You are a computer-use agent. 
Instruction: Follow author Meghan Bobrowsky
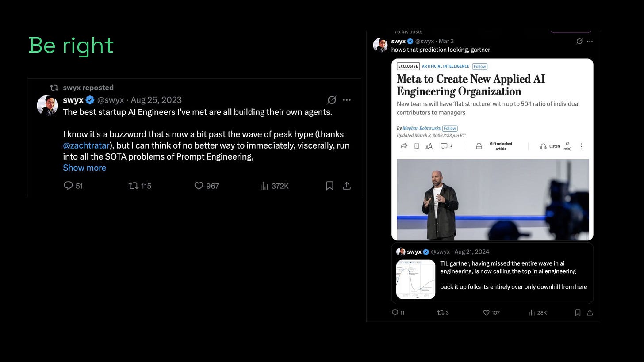pyautogui.click(x=449, y=128)
